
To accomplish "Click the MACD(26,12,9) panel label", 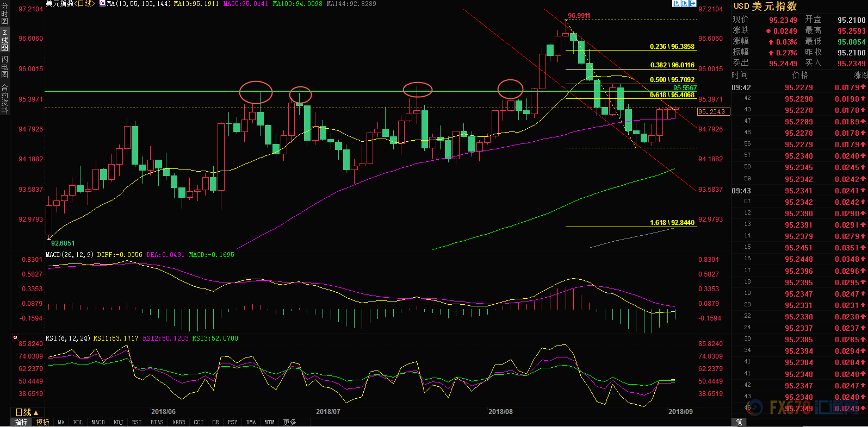I will coord(70,254).
